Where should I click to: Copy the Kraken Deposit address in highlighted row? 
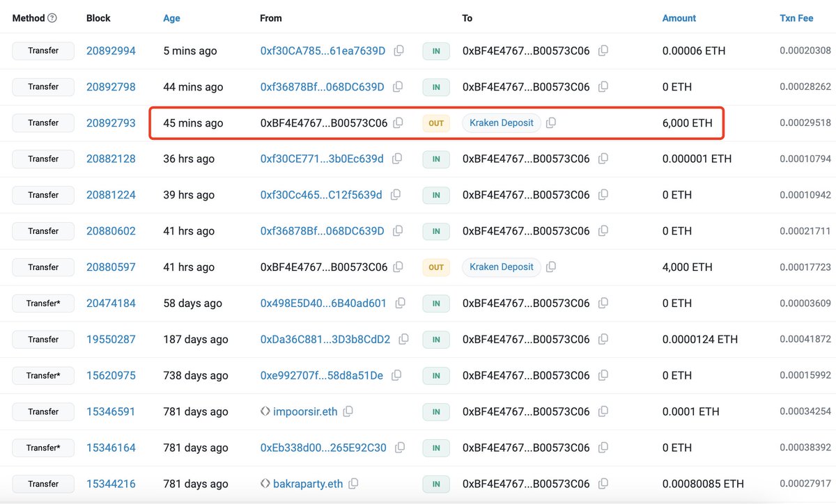(x=550, y=123)
